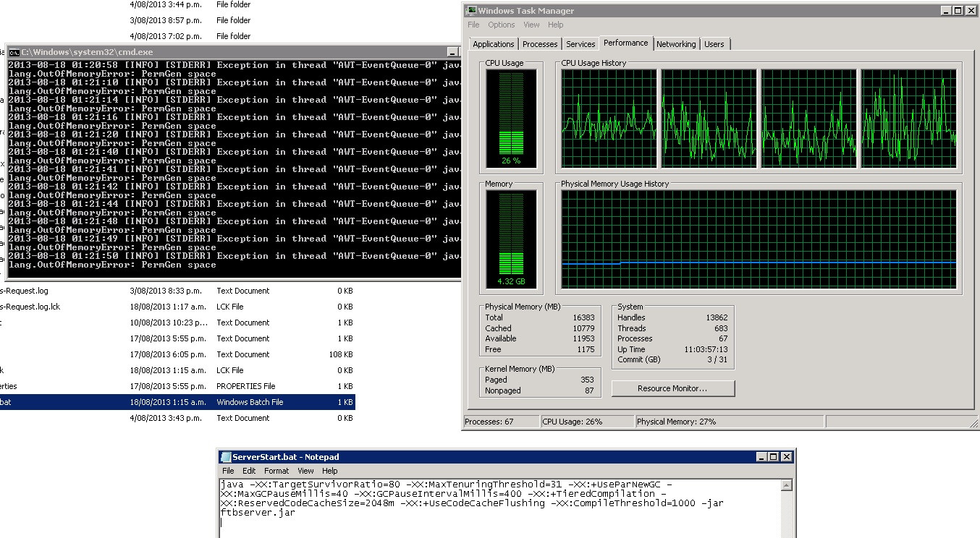
Task: Click the Commit (GB) value 3 / 31
Action: [717, 359]
